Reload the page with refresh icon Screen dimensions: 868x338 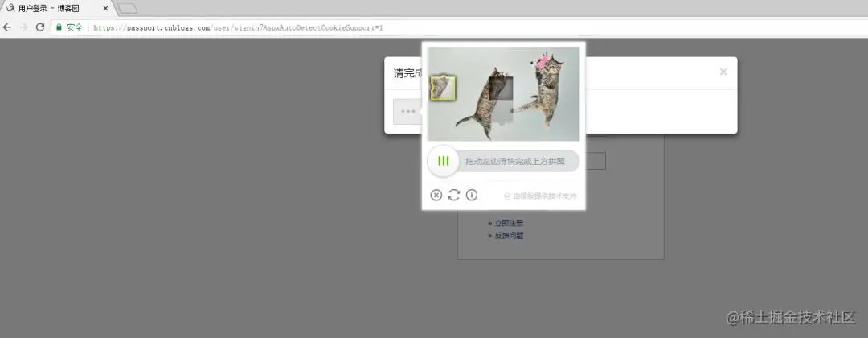pyautogui.click(x=40, y=27)
